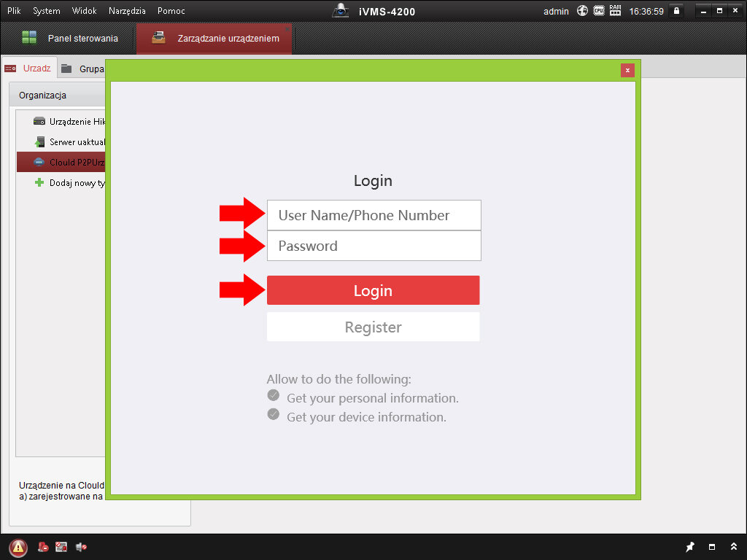This screenshot has height=560, width=747.
Task: Click the RAM usage icon
Action: (615, 11)
